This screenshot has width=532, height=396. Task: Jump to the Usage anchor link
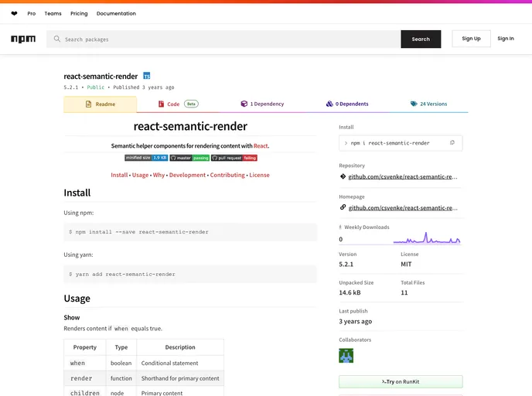(x=140, y=175)
